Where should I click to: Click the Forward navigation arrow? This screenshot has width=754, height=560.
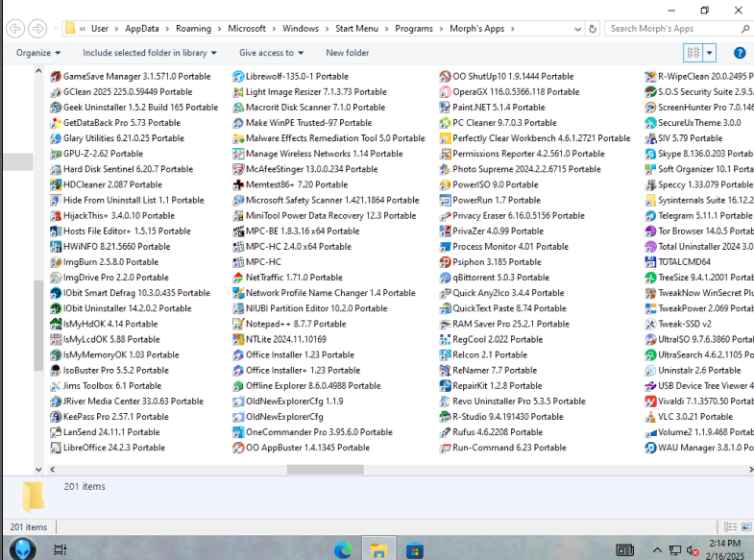click(x=38, y=29)
